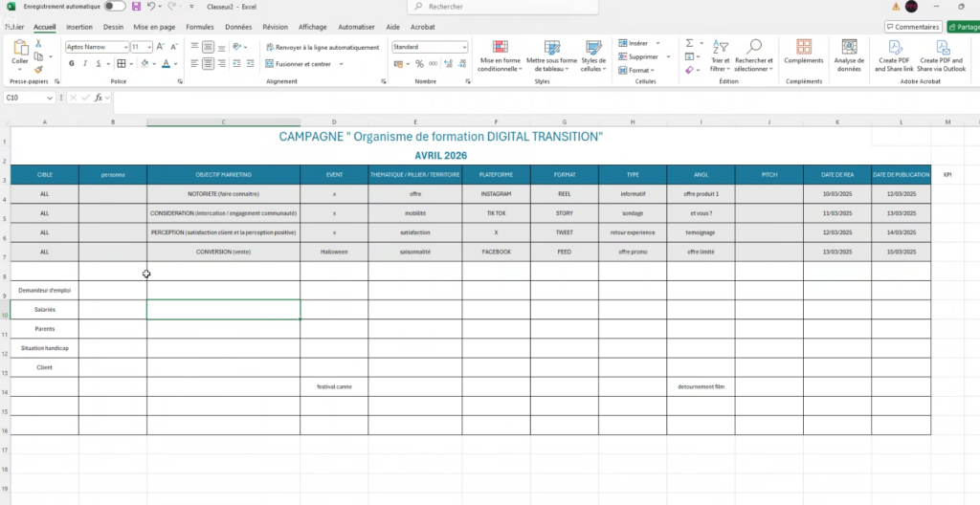The image size is (980, 505).
Task: Open Mise en forme conditionnelle
Action: pyautogui.click(x=499, y=56)
